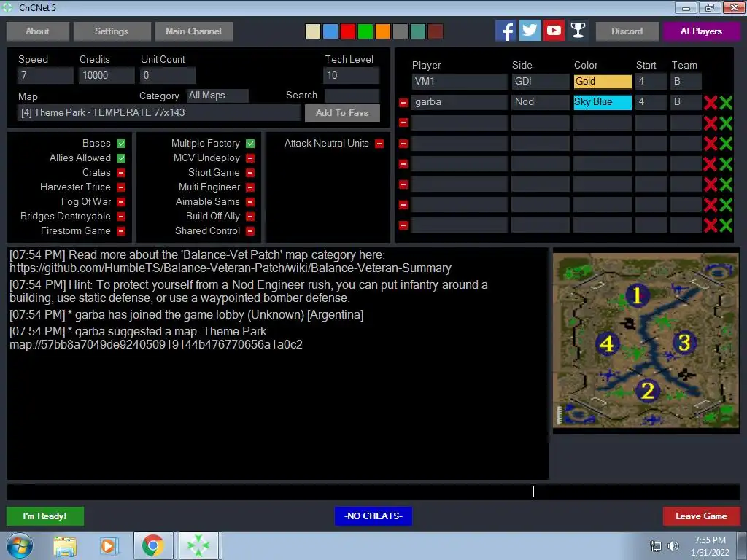Open the Category All Maps dropdown

coord(217,96)
